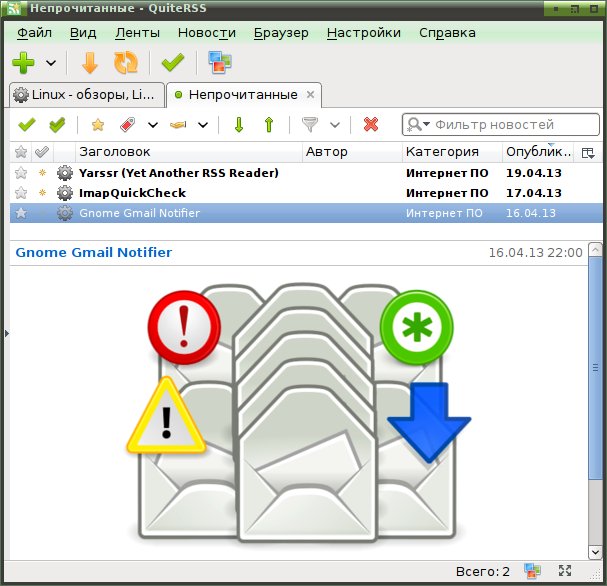The image size is (607, 586).
Task: Click the Фильтр новостей search field
Action: coord(501,125)
